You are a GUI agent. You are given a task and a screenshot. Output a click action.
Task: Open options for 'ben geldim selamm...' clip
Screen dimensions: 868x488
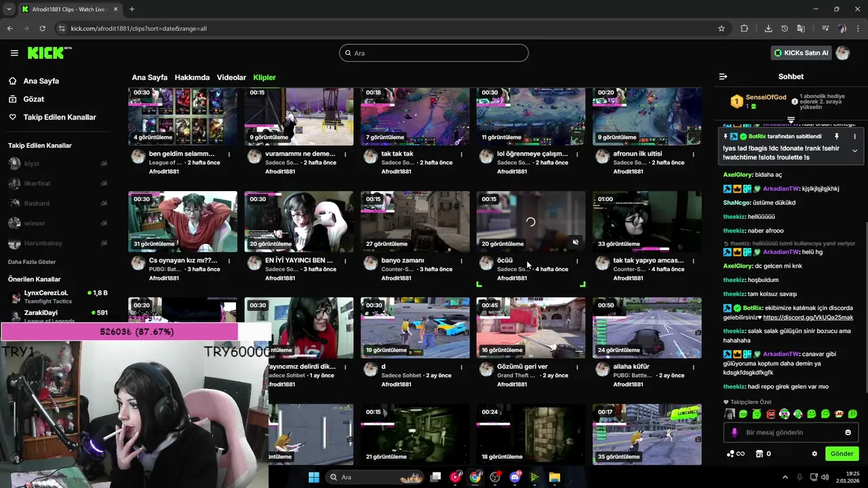tap(229, 154)
